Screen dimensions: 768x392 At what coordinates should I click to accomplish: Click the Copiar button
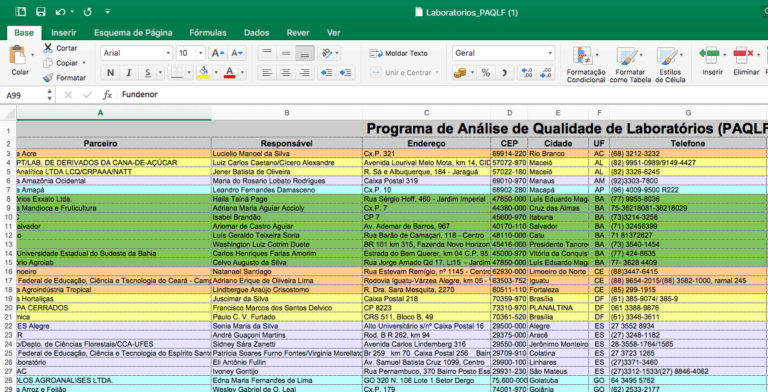tap(64, 63)
